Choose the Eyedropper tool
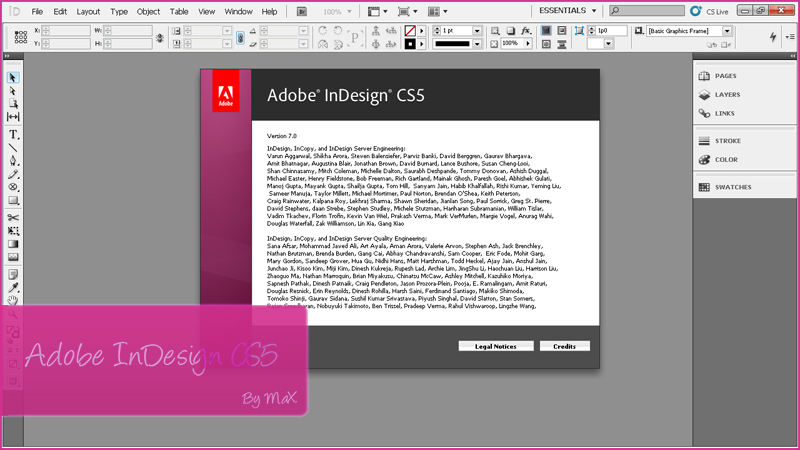This screenshot has width=800, height=450. 13,288
